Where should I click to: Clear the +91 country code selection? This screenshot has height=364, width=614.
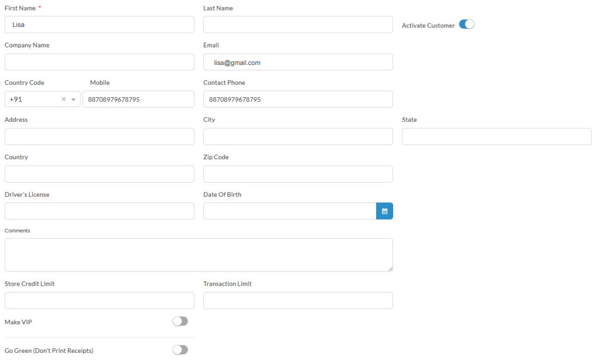pyautogui.click(x=64, y=99)
